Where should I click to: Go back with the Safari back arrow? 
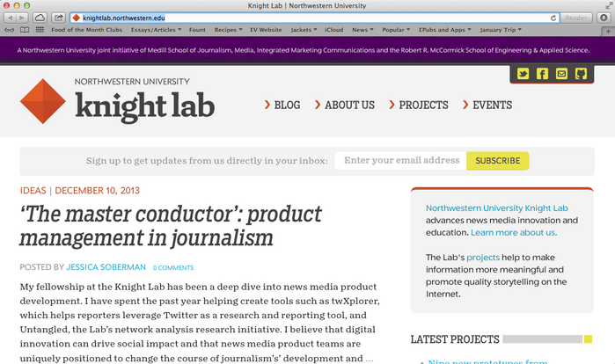coord(10,18)
